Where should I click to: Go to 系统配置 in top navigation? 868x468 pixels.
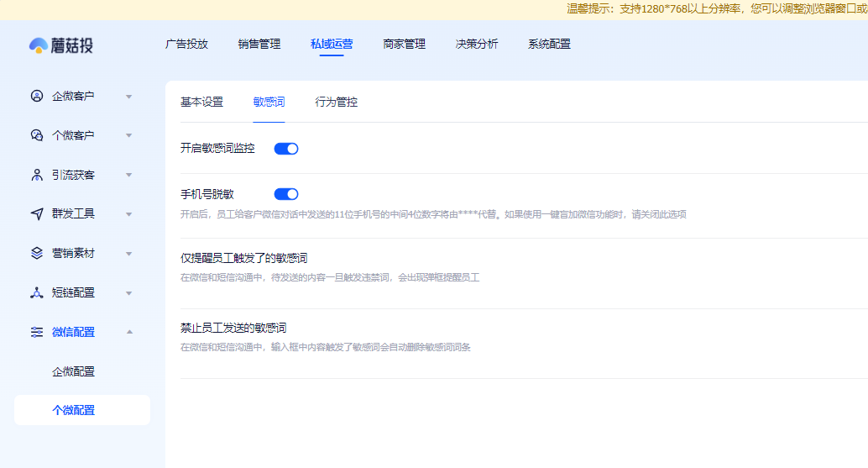tap(549, 44)
